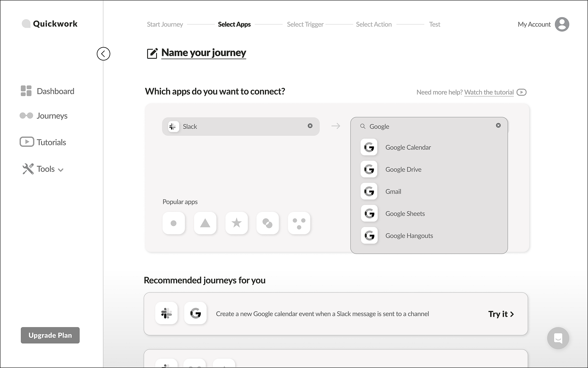Choose Google Hangouts in the list
Viewport: 588px width, 368px height.
pyautogui.click(x=429, y=236)
